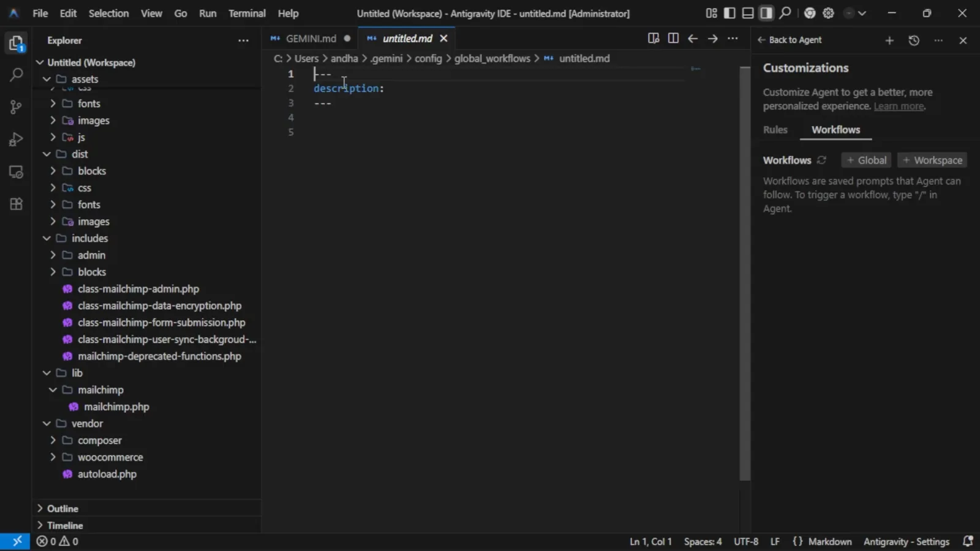Close the untitled.md tab

point(443,39)
